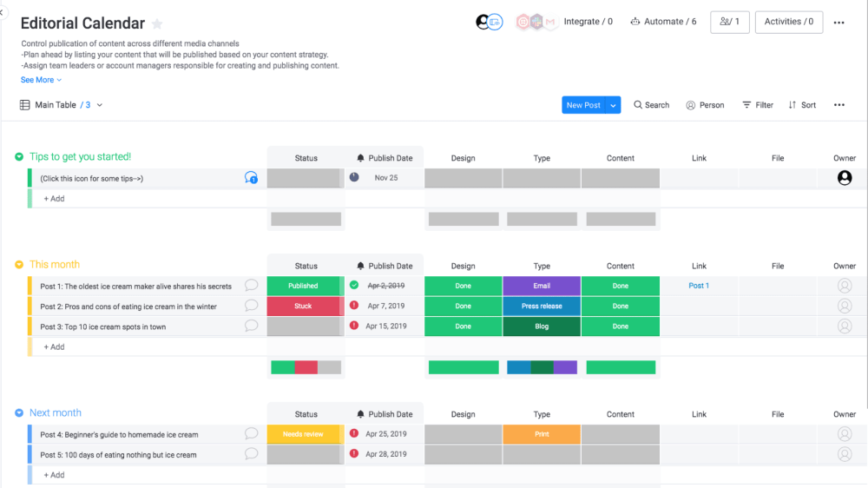Viewport: 868px width, 488px height.
Task: Open conversation bubble for Post 1
Action: [x=252, y=286]
